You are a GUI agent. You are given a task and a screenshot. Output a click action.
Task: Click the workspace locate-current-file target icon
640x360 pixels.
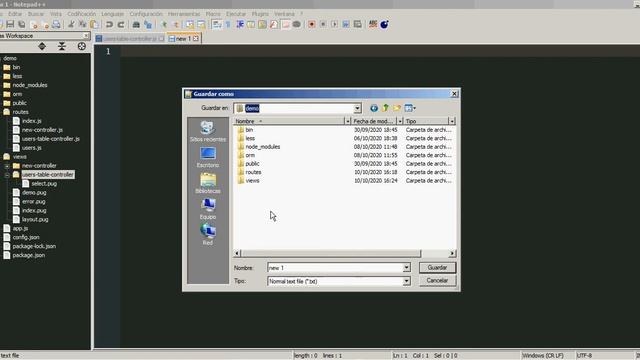click(82, 47)
